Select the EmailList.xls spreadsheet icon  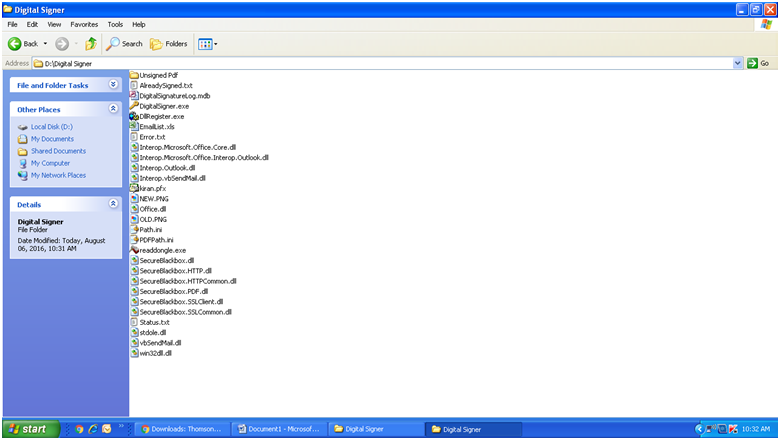(134, 126)
